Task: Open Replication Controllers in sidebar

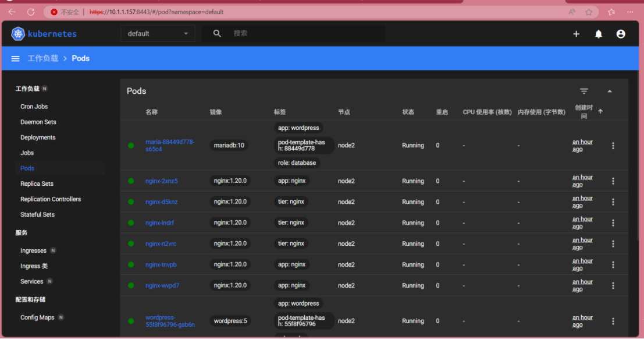Action: 51,199
